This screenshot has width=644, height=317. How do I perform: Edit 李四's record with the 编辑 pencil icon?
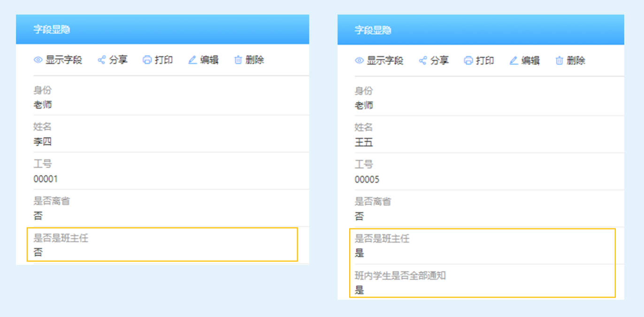tap(192, 60)
